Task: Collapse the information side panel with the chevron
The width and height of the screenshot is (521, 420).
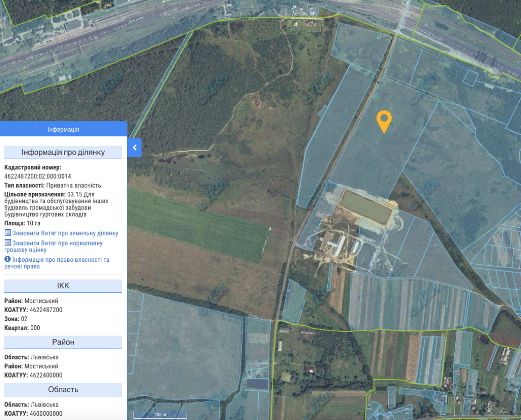Action: (x=134, y=147)
